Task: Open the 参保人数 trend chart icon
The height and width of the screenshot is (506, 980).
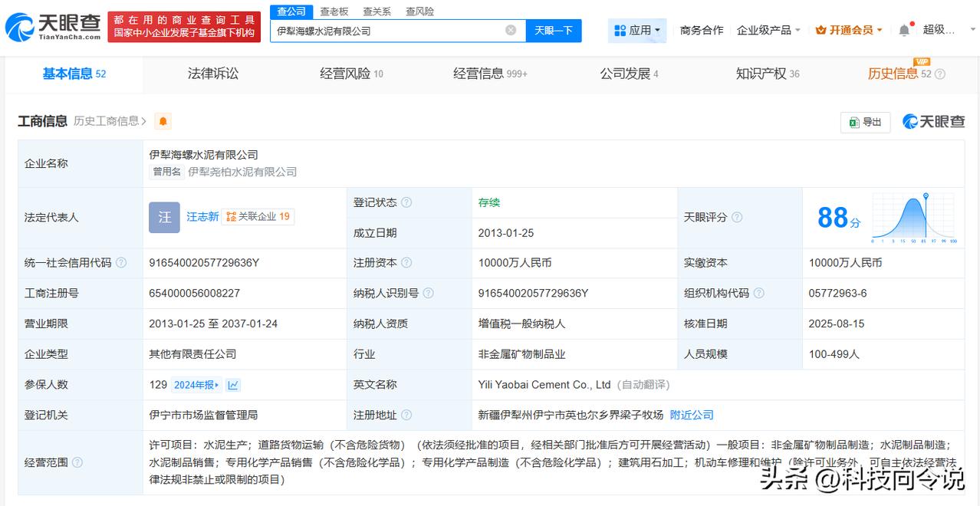Action: pos(233,385)
